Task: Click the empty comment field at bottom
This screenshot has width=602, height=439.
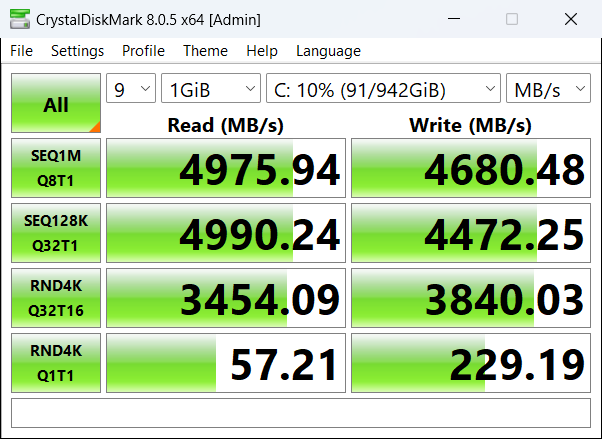Action: point(301,413)
